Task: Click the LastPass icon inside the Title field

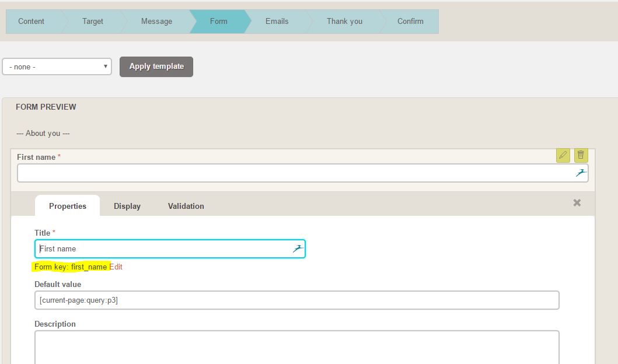Action: (x=298, y=249)
